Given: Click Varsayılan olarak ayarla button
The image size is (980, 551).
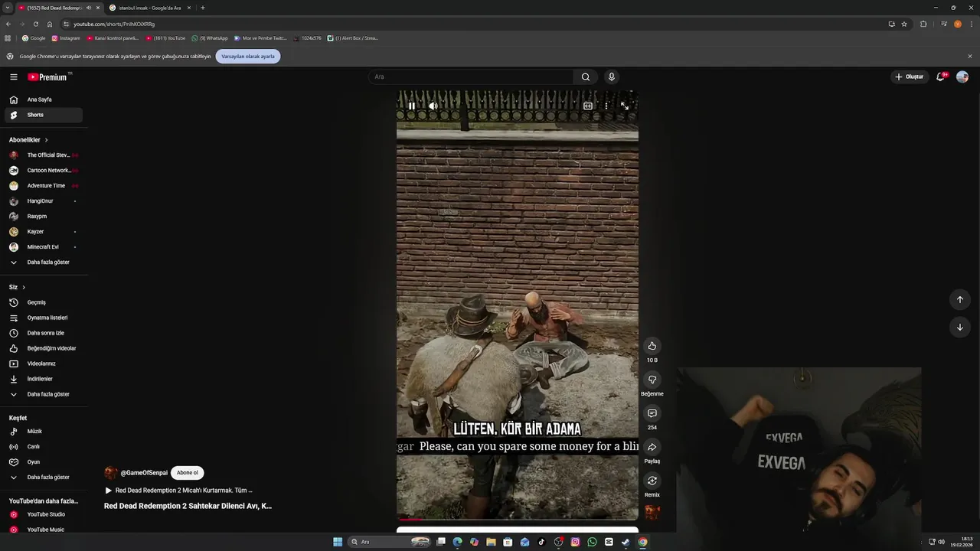Looking at the screenshot, I should 248,57.
